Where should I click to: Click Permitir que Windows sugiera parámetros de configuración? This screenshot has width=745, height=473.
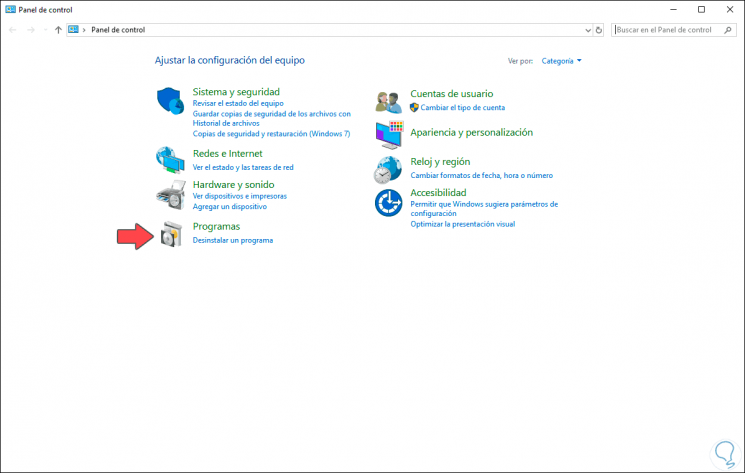point(484,208)
